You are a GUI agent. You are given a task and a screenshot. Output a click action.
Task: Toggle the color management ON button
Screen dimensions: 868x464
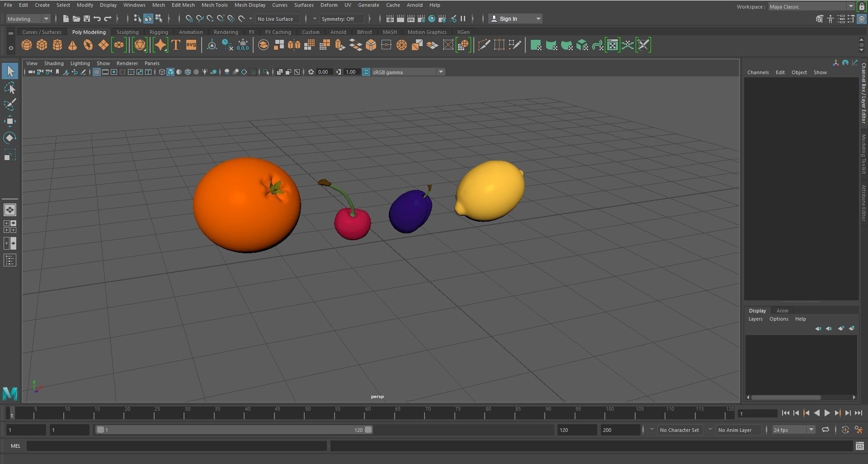click(366, 72)
